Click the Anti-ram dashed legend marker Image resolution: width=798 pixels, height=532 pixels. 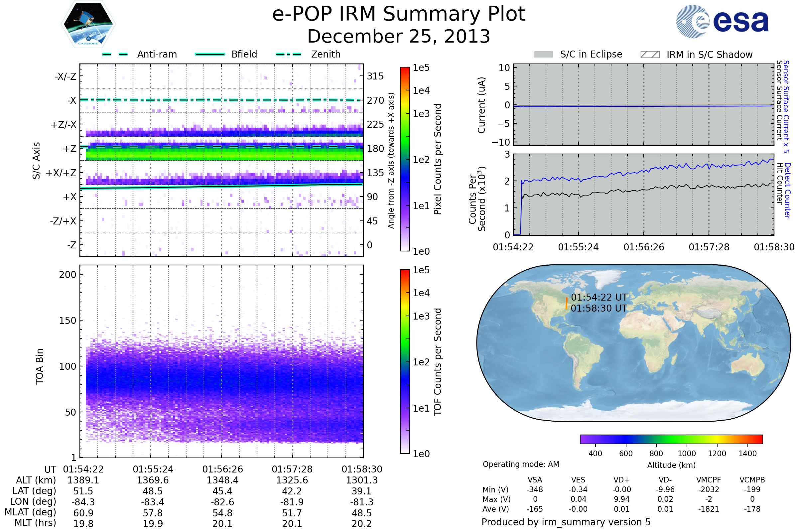(115, 54)
